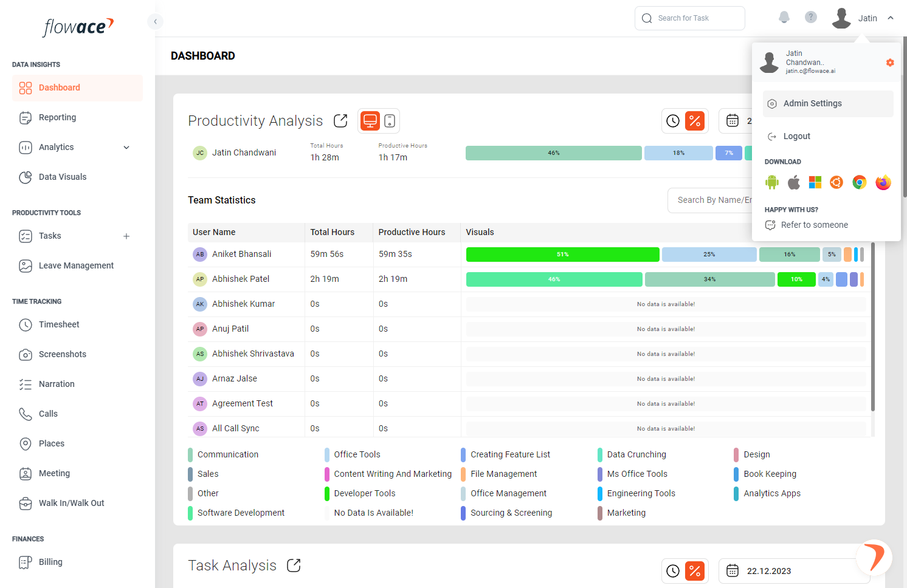Show Task Analysis in clock hours mode
This screenshot has width=907, height=588.
pos(673,571)
